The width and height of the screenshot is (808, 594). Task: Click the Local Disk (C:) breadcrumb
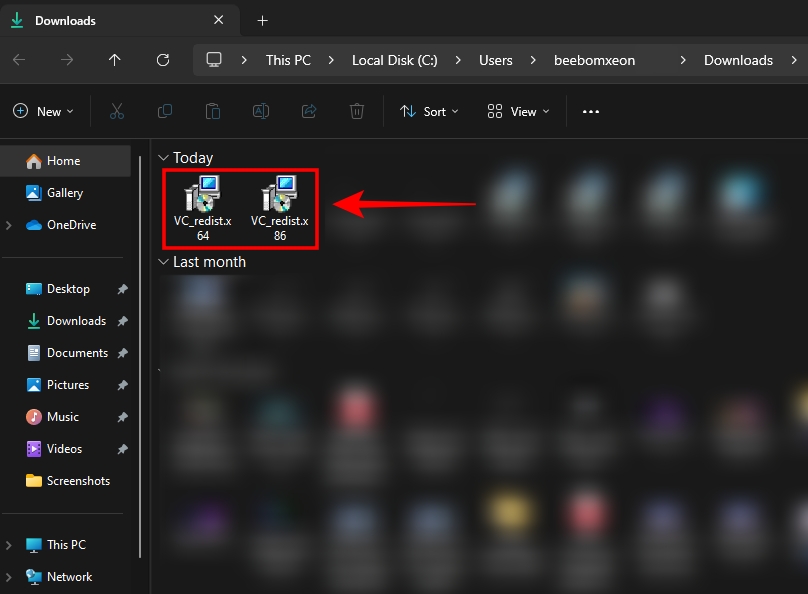click(x=395, y=60)
